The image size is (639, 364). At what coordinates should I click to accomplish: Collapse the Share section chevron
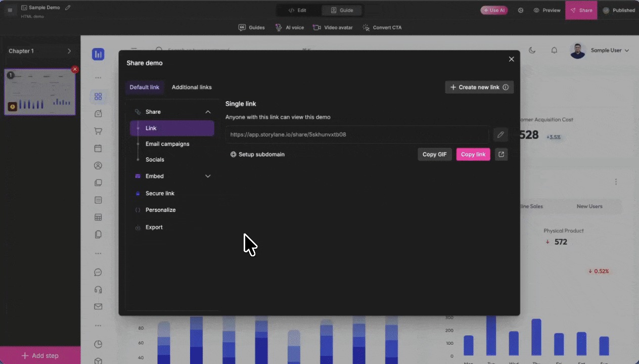pos(208,112)
